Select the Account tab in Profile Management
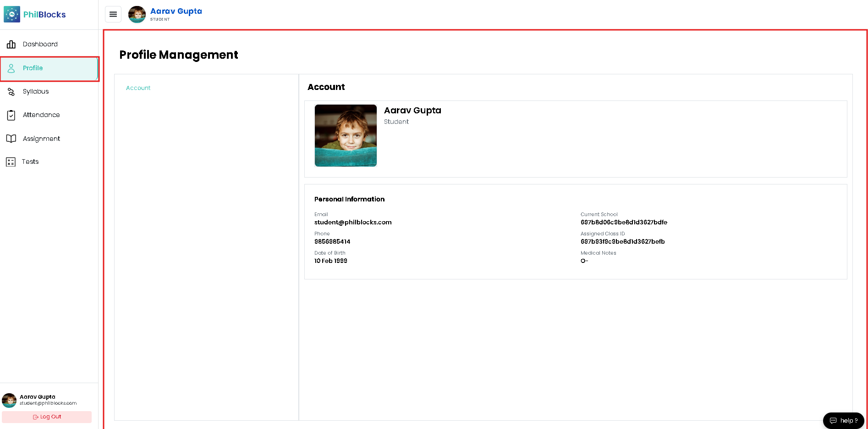Screen dimensions: 868x429 pyautogui.click(x=138, y=88)
